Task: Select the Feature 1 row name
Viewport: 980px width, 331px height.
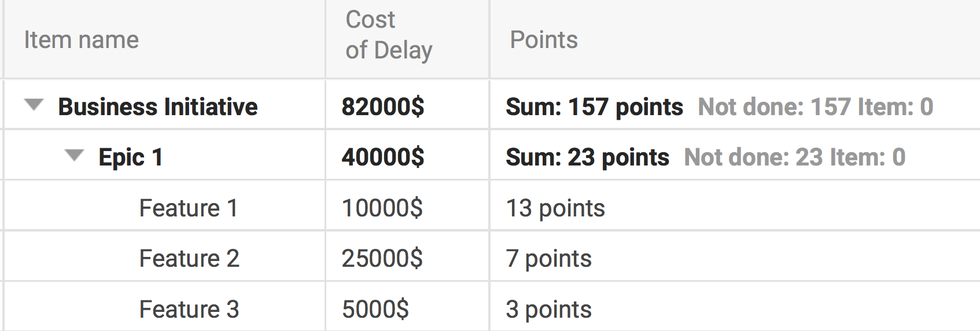Action: pyautogui.click(x=189, y=208)
